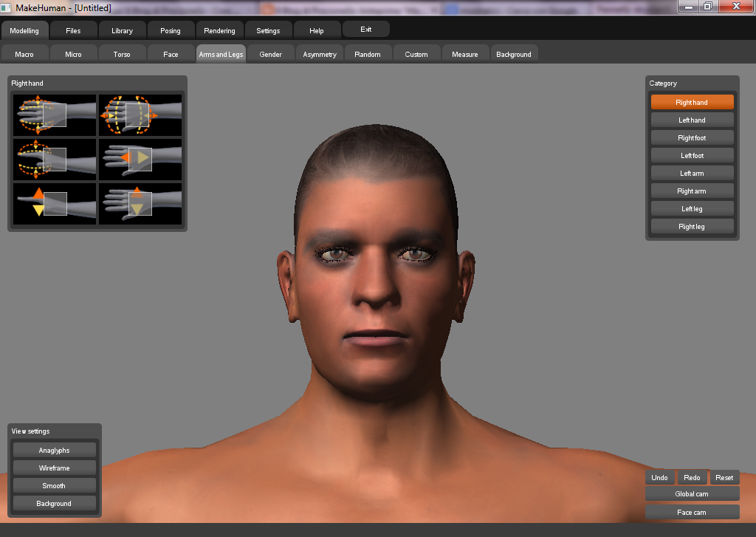Toggle Smooth shading in view settings
The image size is (756, 537).
point(54,485)
